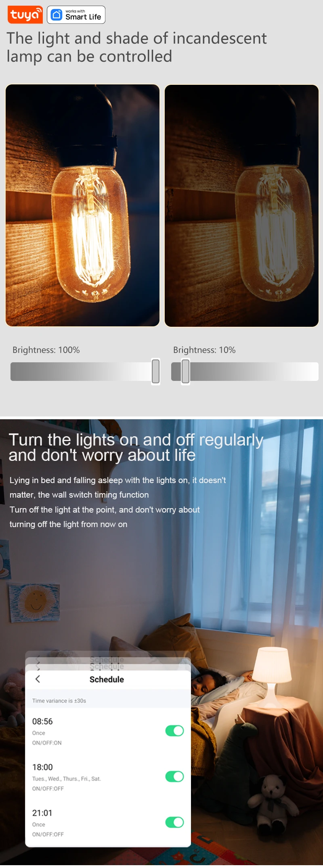Select the 21:01 schedule entry
This screenshot has height=868, width=323.
108,822
